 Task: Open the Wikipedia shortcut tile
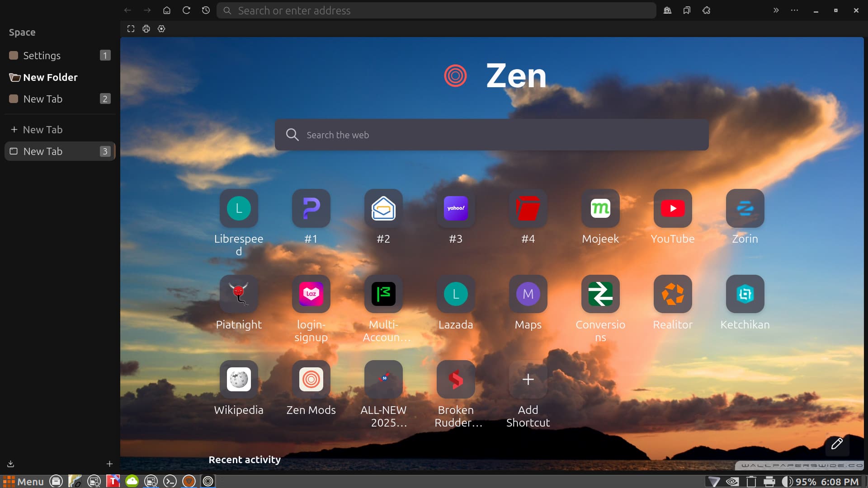239,380
